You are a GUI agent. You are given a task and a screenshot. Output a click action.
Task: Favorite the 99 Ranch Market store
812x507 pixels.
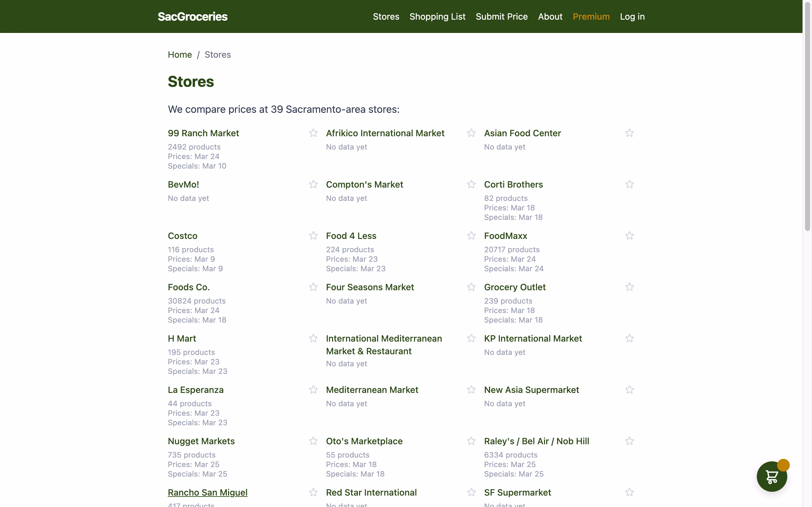tap(313, 133)
